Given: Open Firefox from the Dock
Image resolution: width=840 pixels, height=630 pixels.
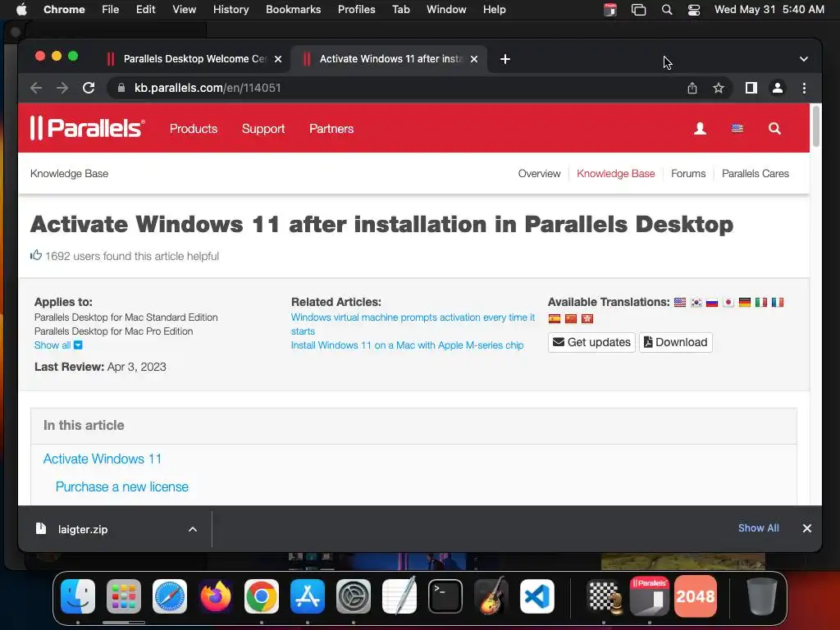Looking at the screenshot, I should pos(216,596).
